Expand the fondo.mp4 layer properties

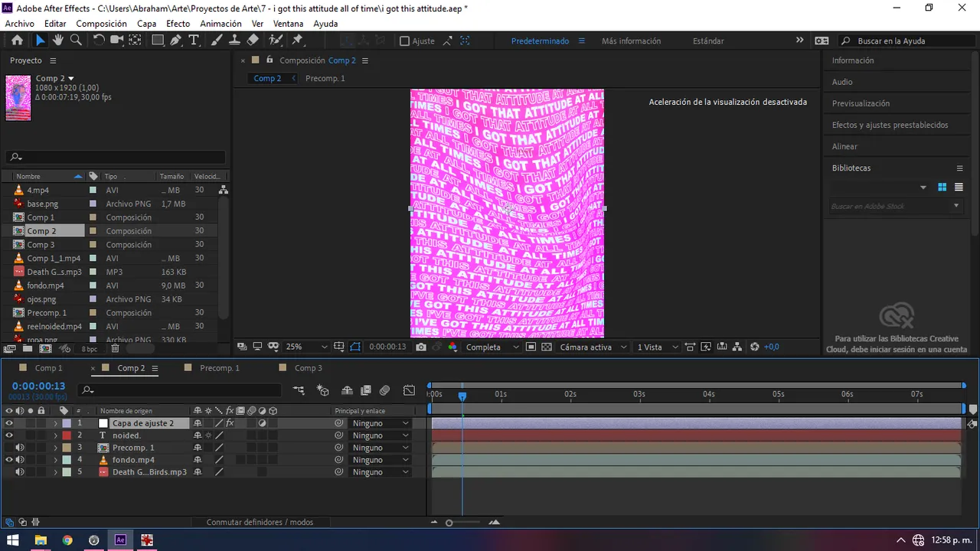click(55, 460)
